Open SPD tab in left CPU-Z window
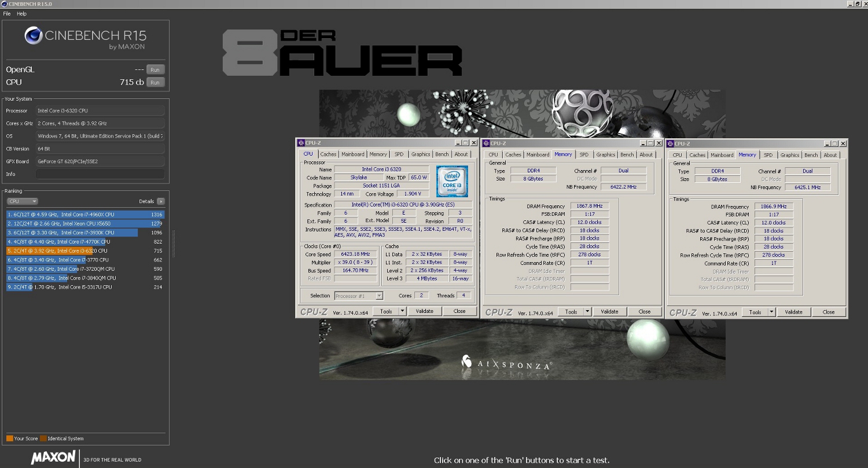The width and height of the screenshot is (868, 468). point(399,154)
